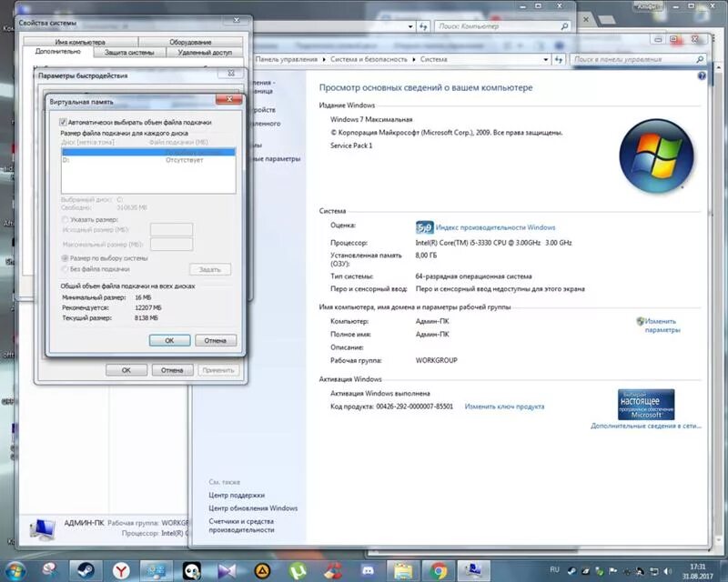Click OK in Параметры быстродействия dialog
The width and height of the screenshot is (728, 582).
click(x=126, y=370)
